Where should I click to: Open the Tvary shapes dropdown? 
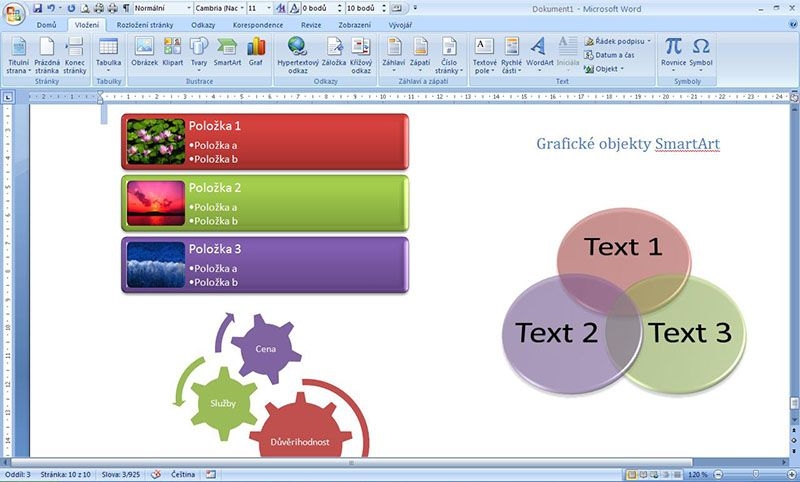pyautogui.click(x=199, y=56)
